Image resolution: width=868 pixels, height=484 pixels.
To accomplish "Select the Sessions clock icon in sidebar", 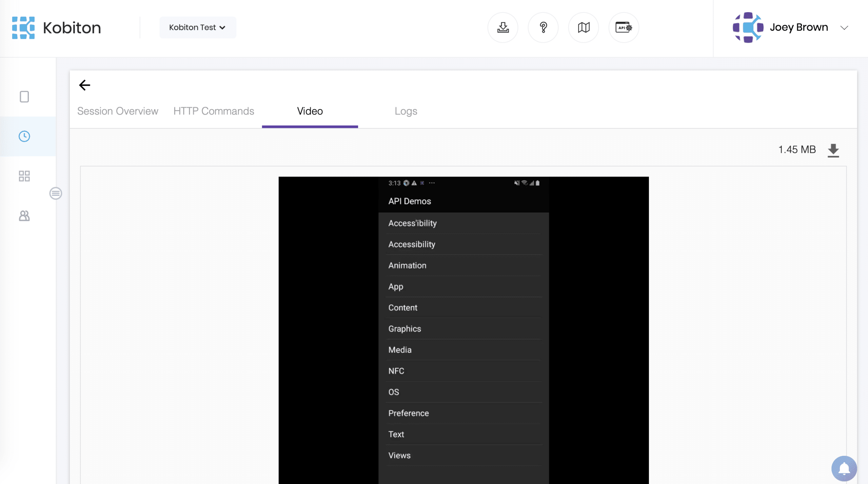I will coord(24,136).
